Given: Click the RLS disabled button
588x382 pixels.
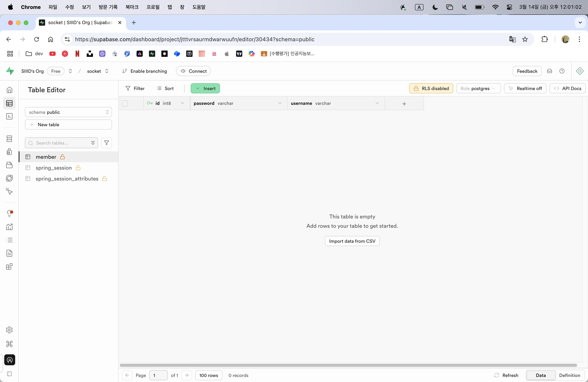Looking at the screenshot, I should tap(431, 88).
